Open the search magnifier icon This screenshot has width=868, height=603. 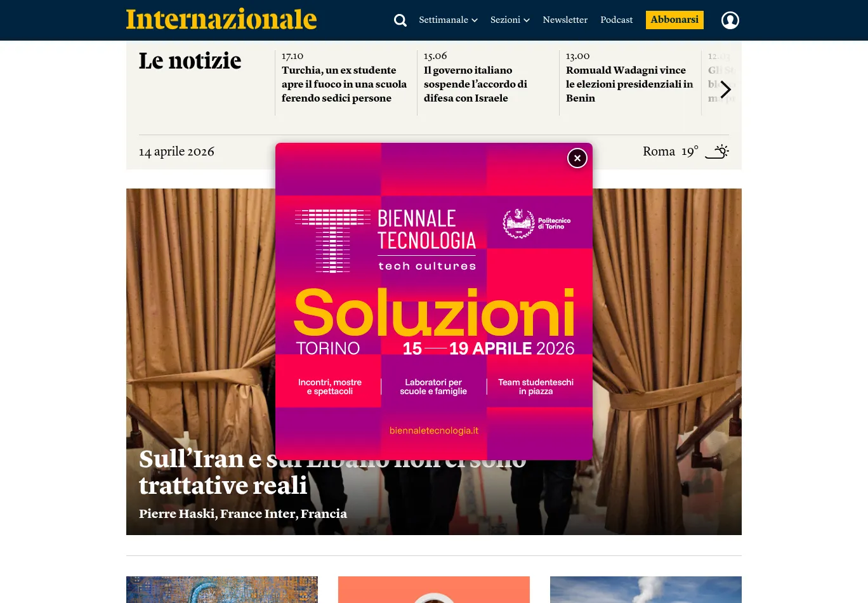point(400,20)
